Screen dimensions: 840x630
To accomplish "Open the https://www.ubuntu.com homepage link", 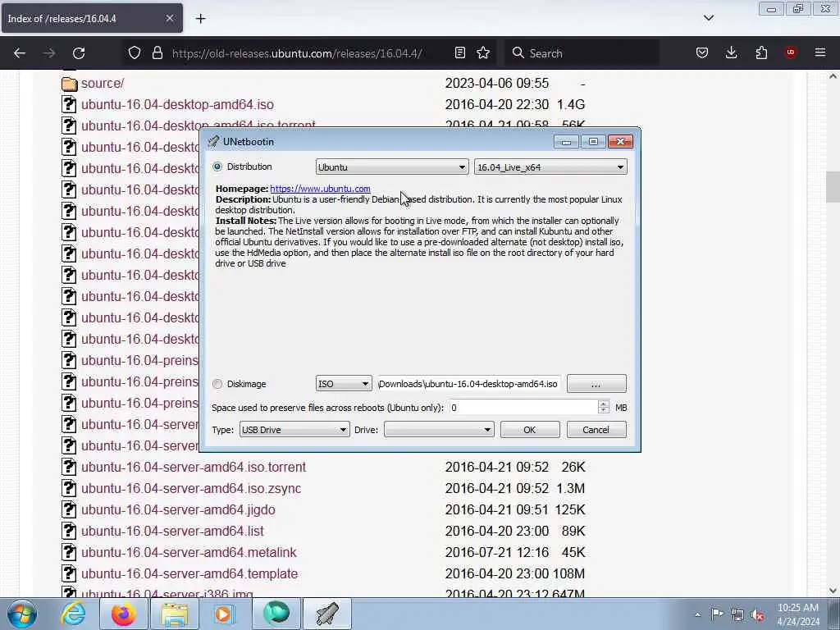I will (x=321, y=189).
